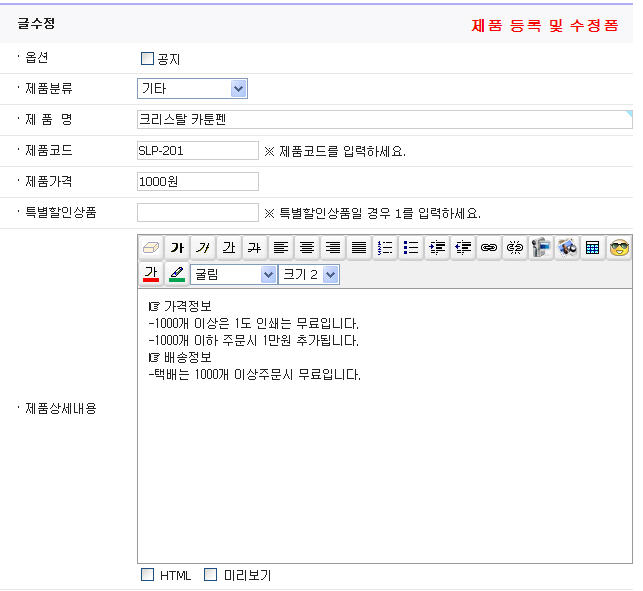The image size is (643, 591).
Task: Tick the 미리보기 preview checkbox
Action: [211, 575]
